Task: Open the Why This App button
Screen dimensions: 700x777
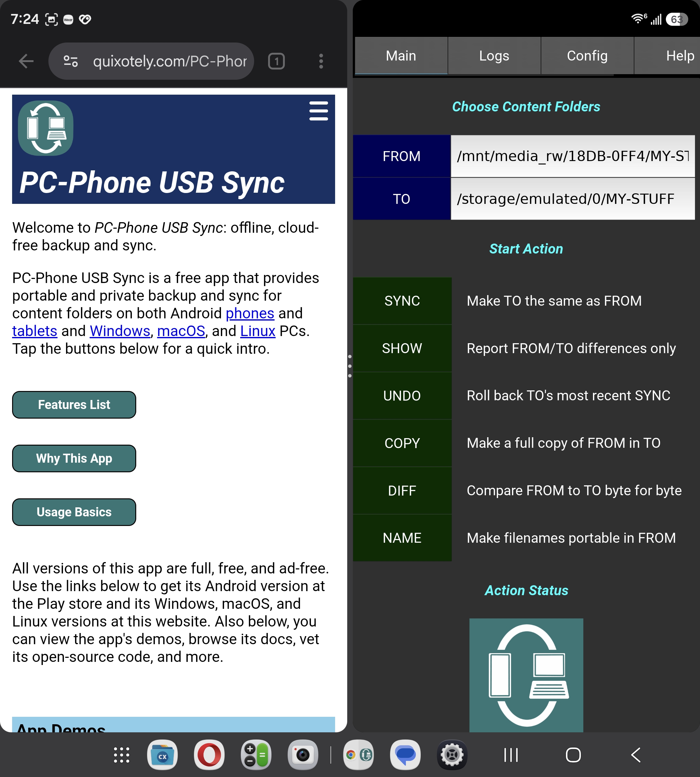Action: tap(74, 459)
